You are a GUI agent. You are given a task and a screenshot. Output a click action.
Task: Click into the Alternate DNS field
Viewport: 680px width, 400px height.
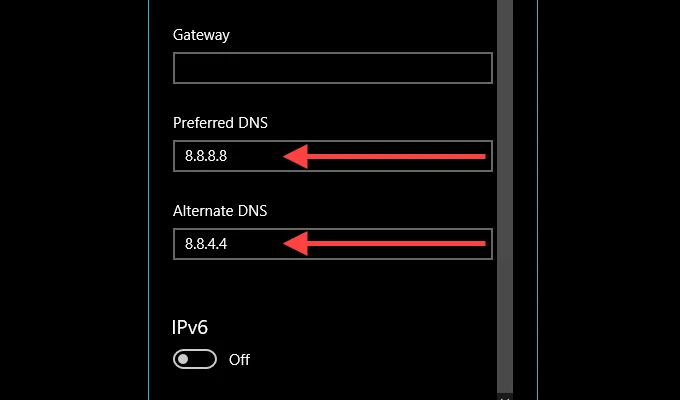333,244
